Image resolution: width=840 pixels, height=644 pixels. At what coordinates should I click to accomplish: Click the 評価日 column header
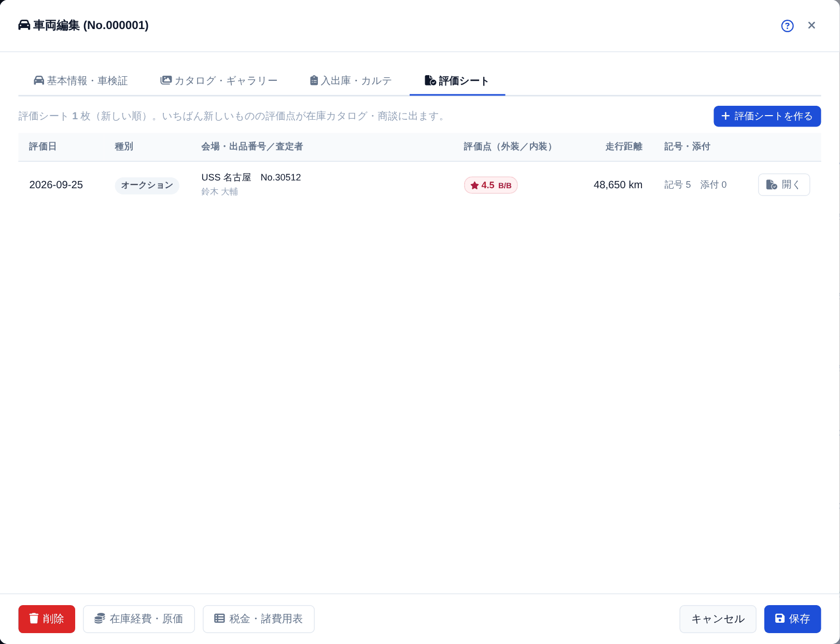pos(43,147)
